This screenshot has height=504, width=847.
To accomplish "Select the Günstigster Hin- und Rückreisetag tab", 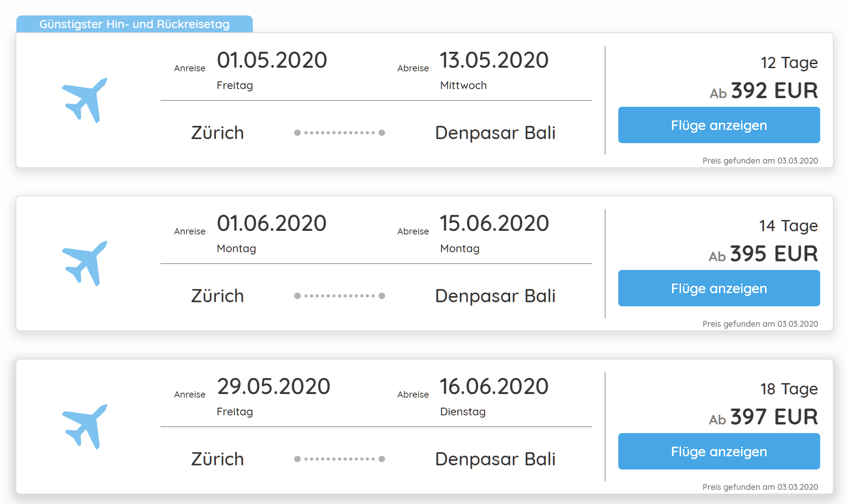I will (x=134, y=24).
